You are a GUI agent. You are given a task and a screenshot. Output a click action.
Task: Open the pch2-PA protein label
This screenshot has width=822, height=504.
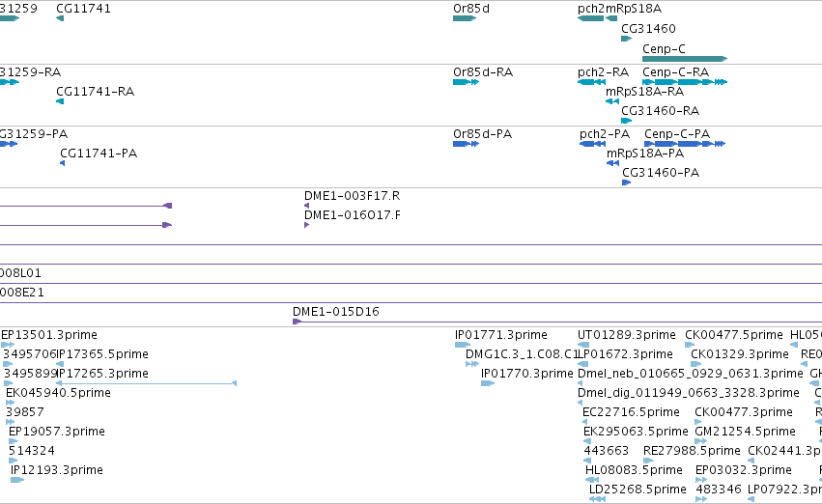pyautogui.click(x=605, y=133)
